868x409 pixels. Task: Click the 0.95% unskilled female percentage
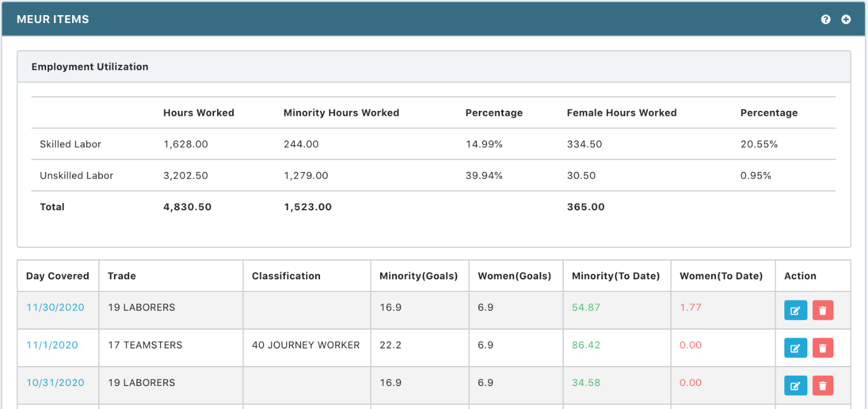pos(756,176)
